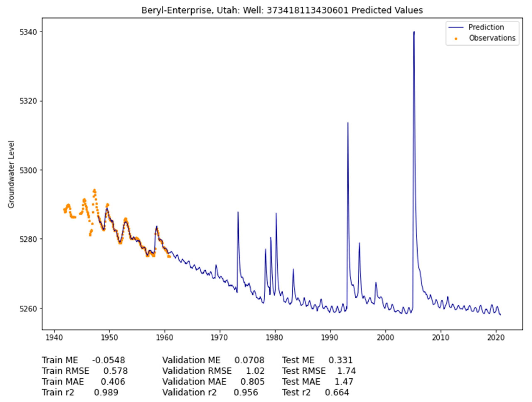The width and height of the screenshot is (532, 402).
Task: Click the 2020 x-axis tick label
Action: pos(496,338)
